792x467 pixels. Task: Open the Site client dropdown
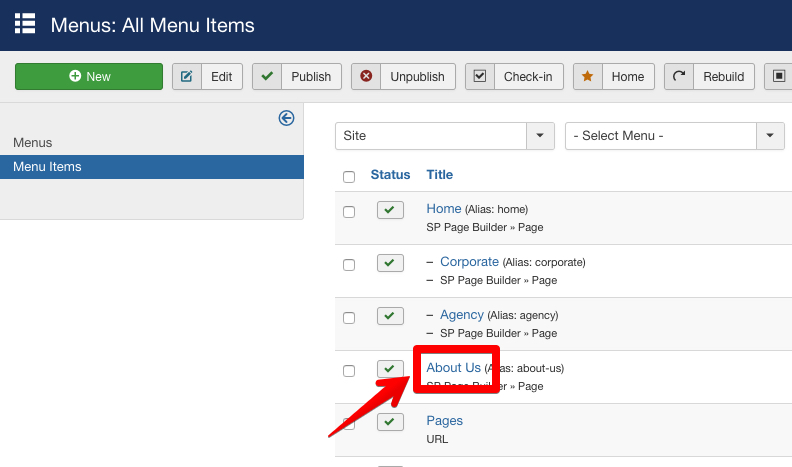tap(444, 136)
